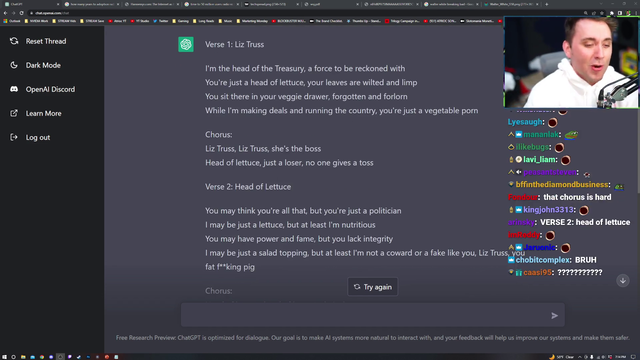Click the address bar URL
Viewport: 640px width, 360px height.
tap(52, 13)
